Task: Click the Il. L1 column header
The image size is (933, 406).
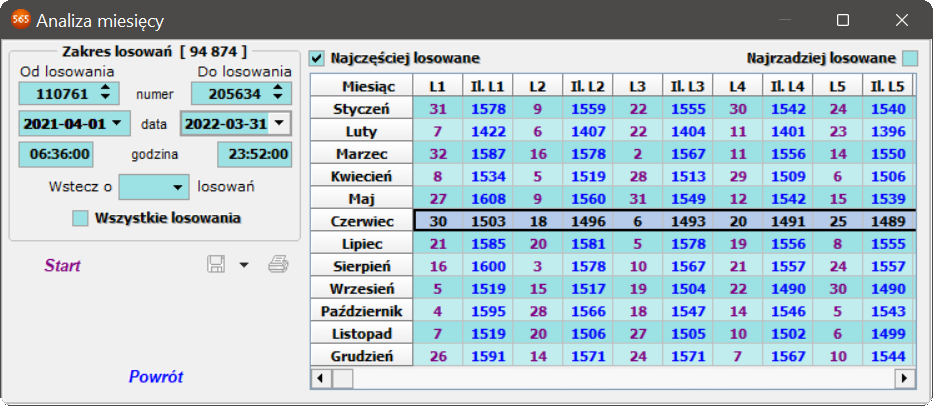Action: pos(488,86)
